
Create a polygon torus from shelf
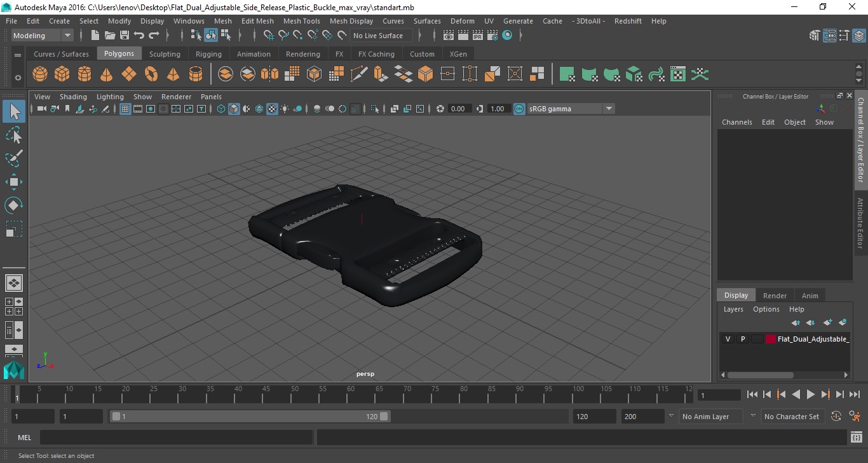[x=151, y=74]
